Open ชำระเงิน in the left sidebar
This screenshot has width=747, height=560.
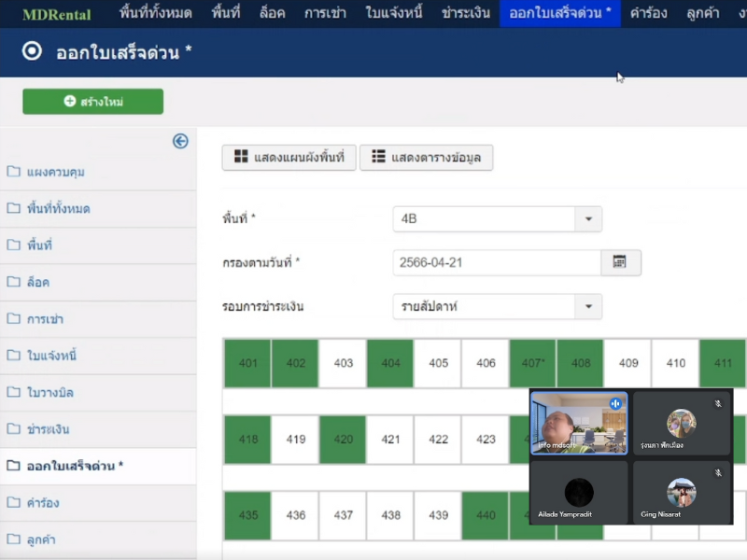pyautogui.click(x=49, y=429)
